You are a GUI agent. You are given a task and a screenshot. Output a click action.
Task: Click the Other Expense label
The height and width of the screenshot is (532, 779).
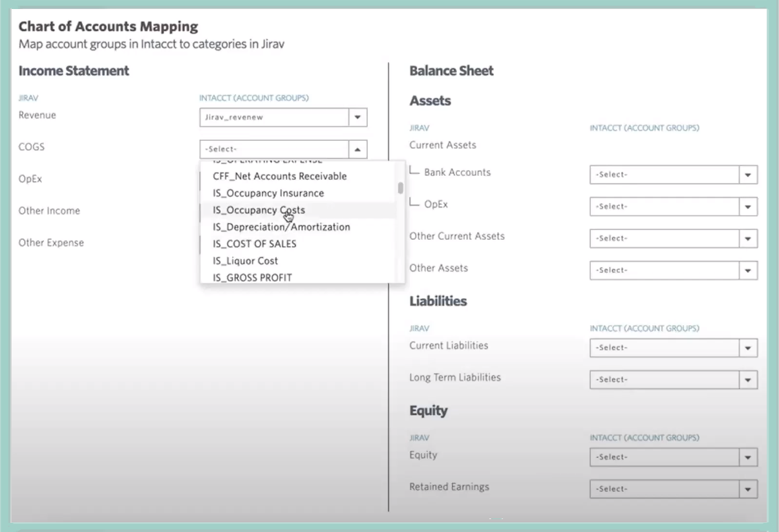51,243
